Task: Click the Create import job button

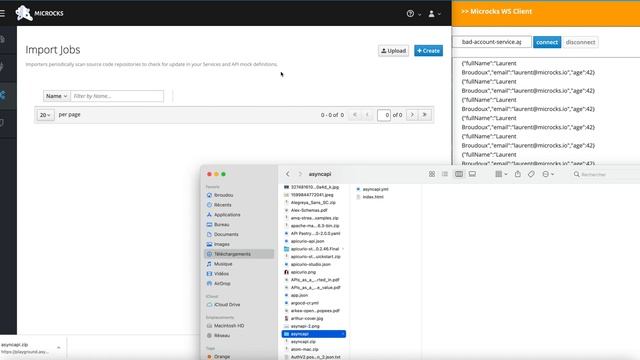Action: click(429, 51)
